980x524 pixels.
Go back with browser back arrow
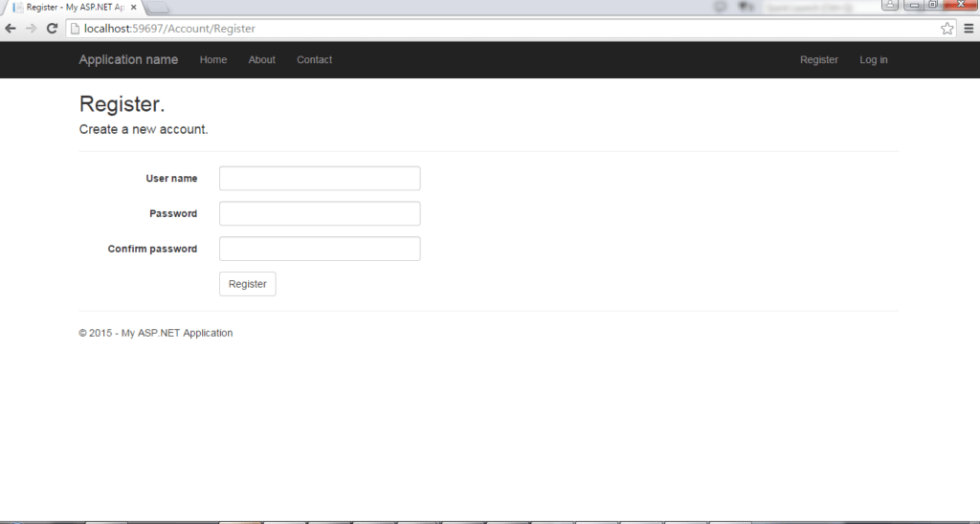11,29
